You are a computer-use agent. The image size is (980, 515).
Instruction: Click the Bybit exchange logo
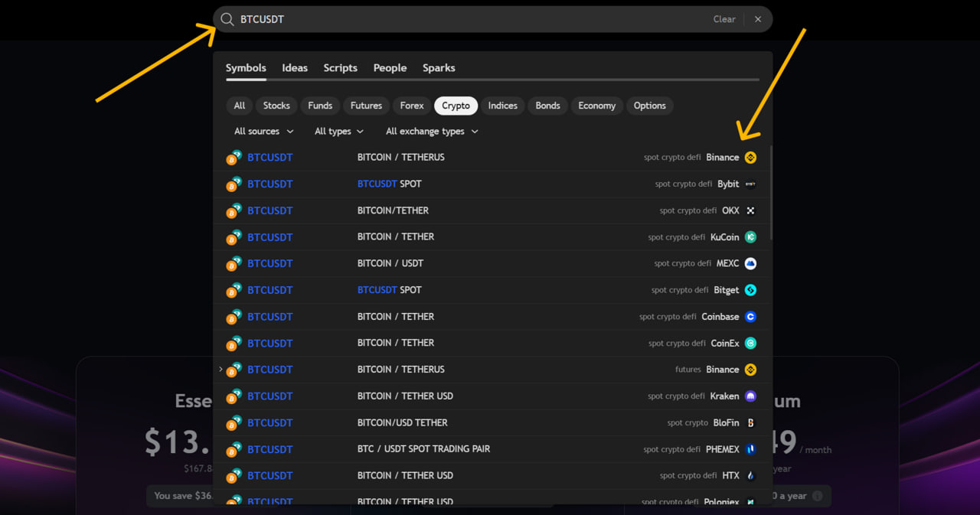tap(750, 184)
